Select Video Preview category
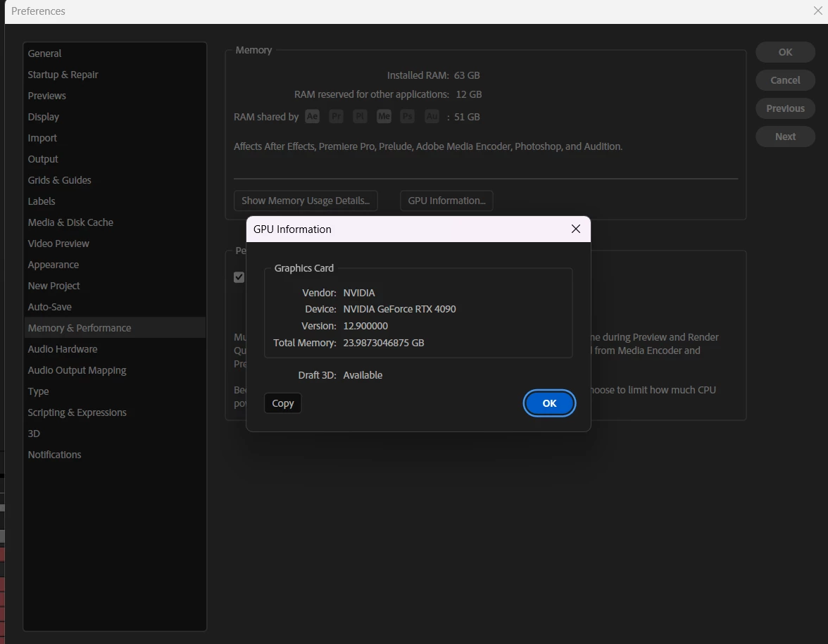The image size is (828, 644). [x=115, y=244]
